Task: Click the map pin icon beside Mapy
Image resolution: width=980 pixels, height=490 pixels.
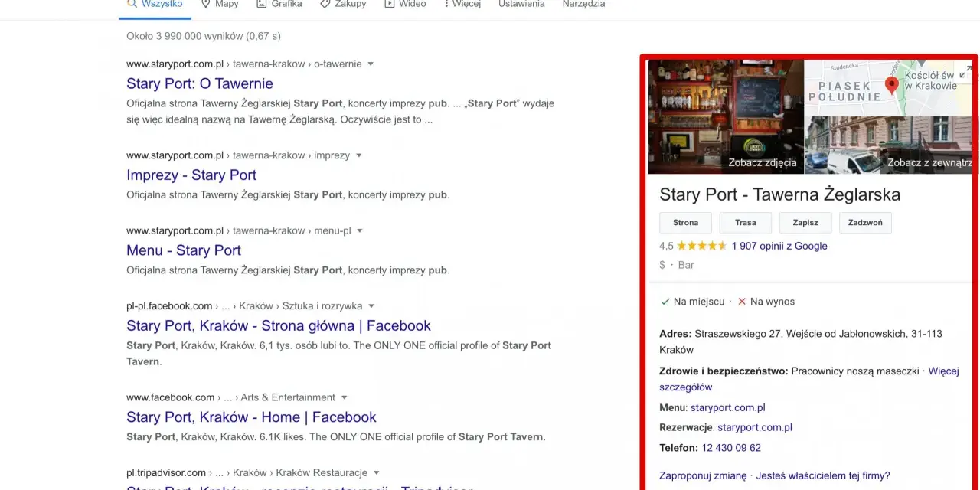Action: 205,4
